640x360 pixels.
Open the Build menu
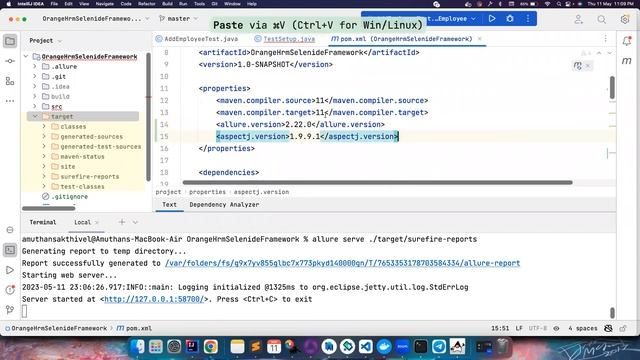(x=167, y=4)
